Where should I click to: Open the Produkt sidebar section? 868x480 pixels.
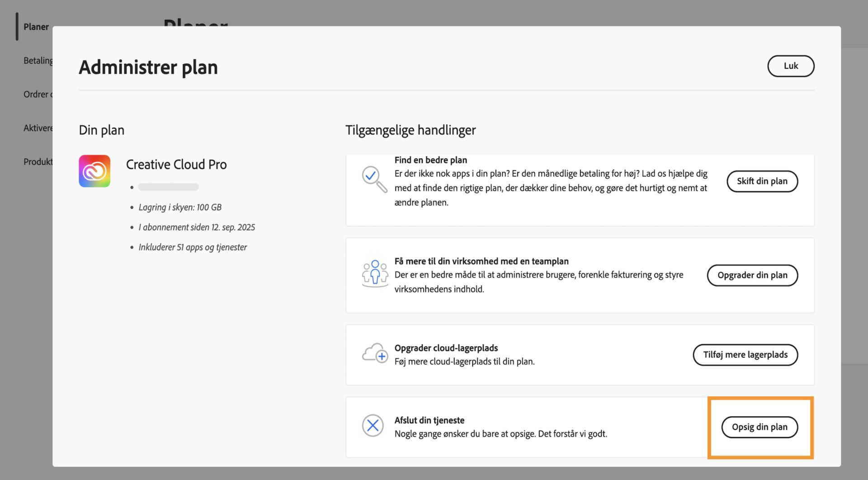(x=38, y=162)
